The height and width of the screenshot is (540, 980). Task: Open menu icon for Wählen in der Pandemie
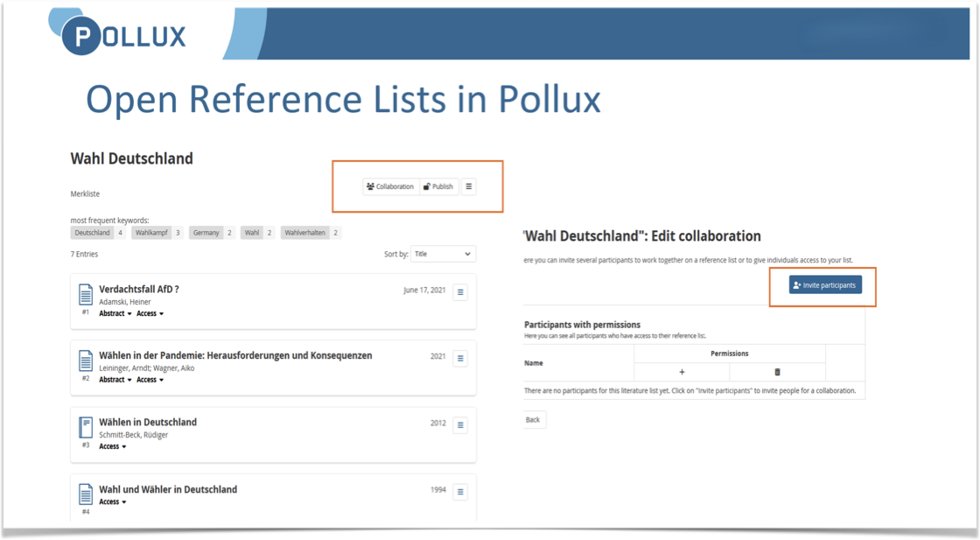460,358
